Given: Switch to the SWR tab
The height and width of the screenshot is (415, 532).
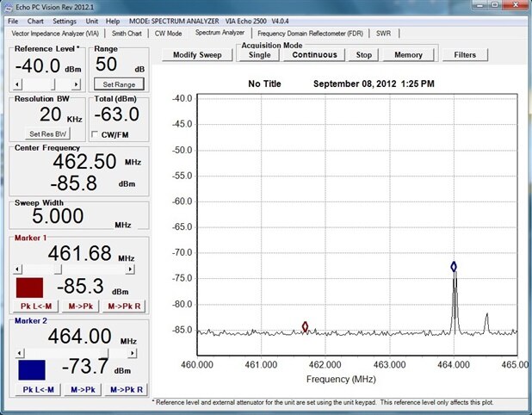Looking at the screenshot, I should pyautogui.click(x=383, y=34).
